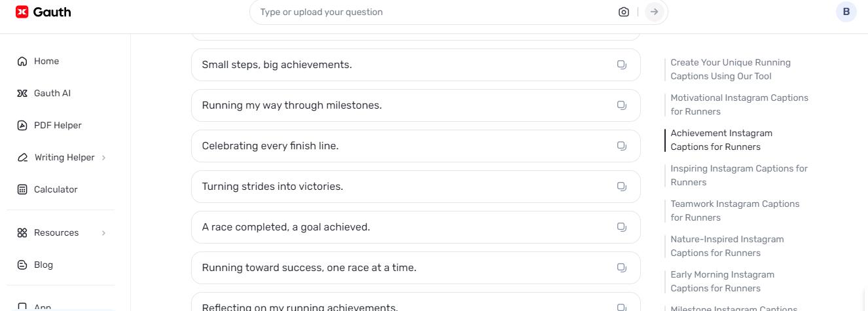This screenshot has height=311, width=868.
Task: Focus the 'Type or upload your question' field
Action: pos(432,12)
